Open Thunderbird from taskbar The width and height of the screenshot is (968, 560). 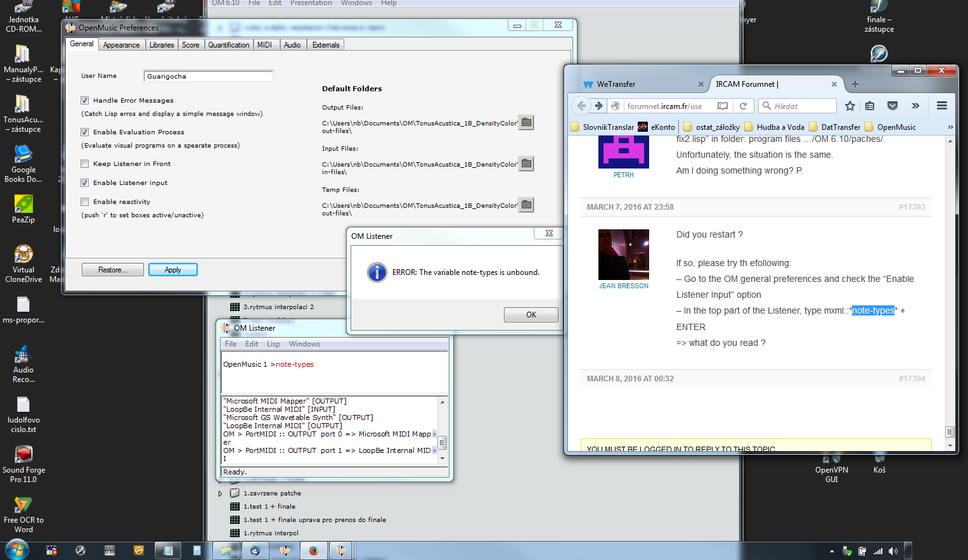click(x=255, y=550)
